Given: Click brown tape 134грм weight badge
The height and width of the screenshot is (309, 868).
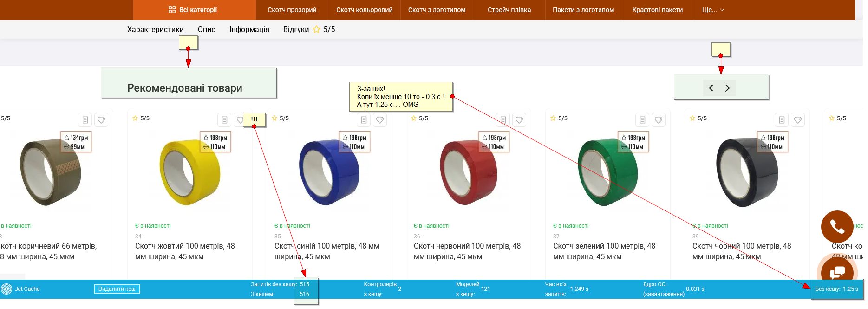Looking at the screenshot, I should (x=76, y=138).
